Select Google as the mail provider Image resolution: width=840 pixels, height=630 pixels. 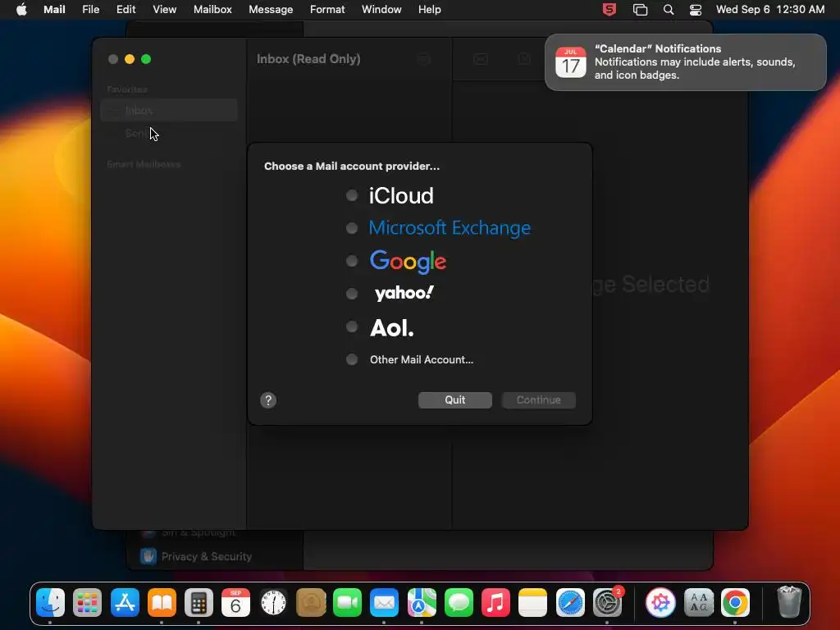351,261
